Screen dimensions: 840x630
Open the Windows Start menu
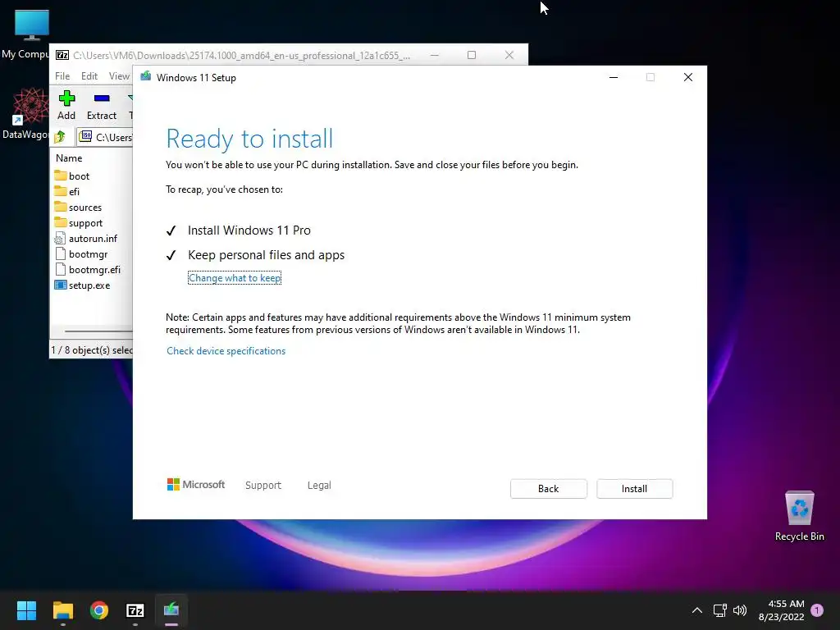pyautogui.click(x=26, y=610)
